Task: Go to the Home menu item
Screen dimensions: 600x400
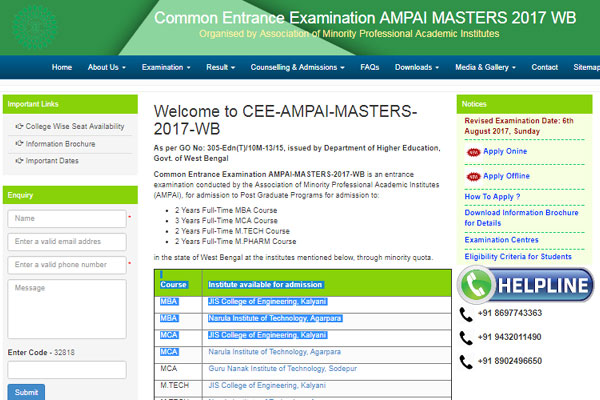Action: (62, 67)
